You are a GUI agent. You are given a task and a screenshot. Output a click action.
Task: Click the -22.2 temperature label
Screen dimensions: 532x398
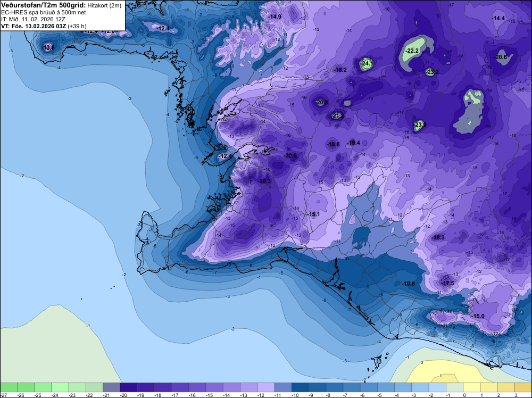tap(412, 51)
